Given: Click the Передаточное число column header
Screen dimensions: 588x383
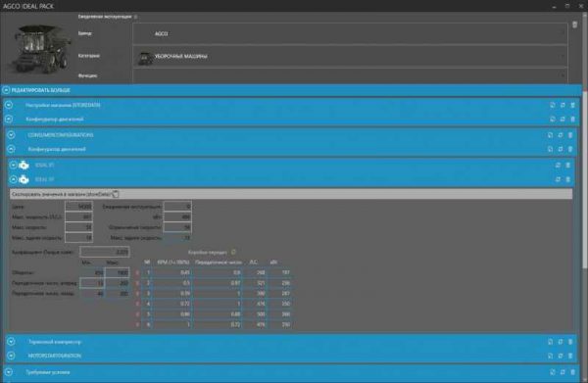Looking at the screenshot, I should [x=219, y=263].
